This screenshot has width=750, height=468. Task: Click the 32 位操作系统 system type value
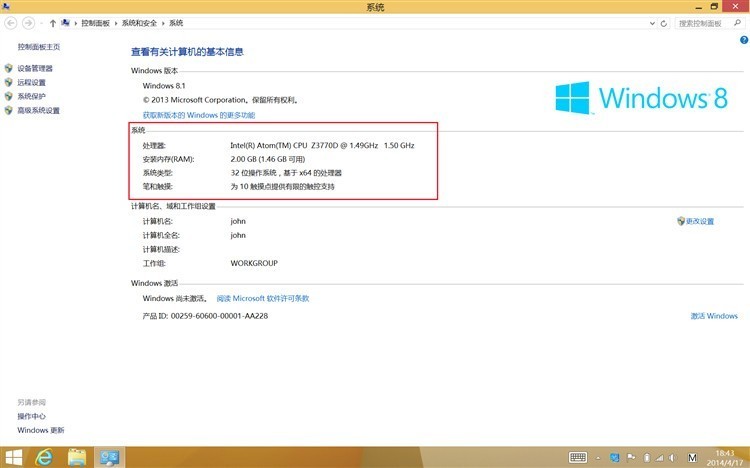pyautogui.click(x=286, y=173)
